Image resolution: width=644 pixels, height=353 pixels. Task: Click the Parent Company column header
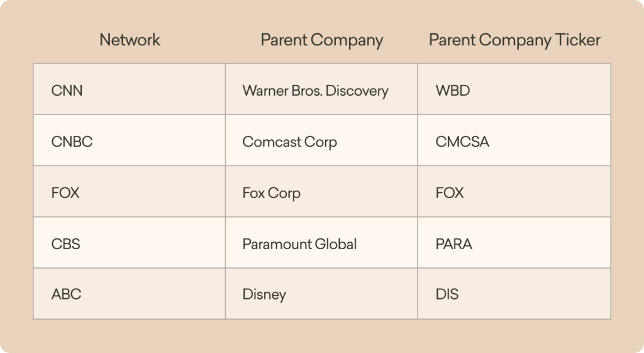click(321, 40)
